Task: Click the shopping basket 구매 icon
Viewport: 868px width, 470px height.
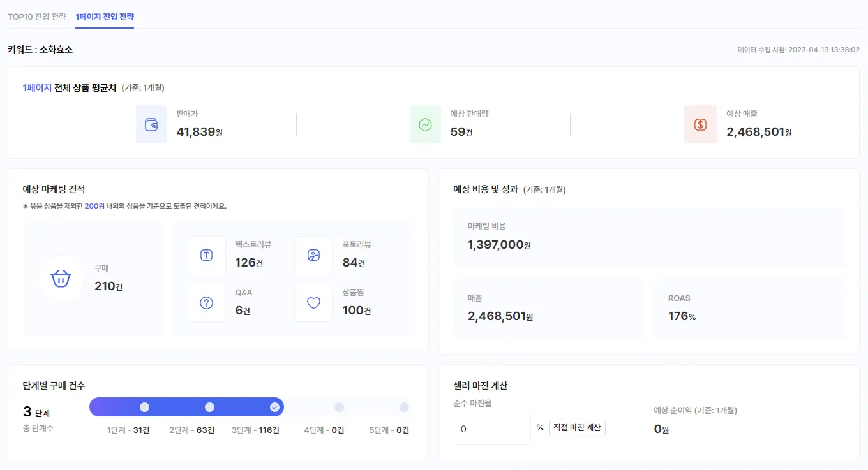Action: click(61, 279)
